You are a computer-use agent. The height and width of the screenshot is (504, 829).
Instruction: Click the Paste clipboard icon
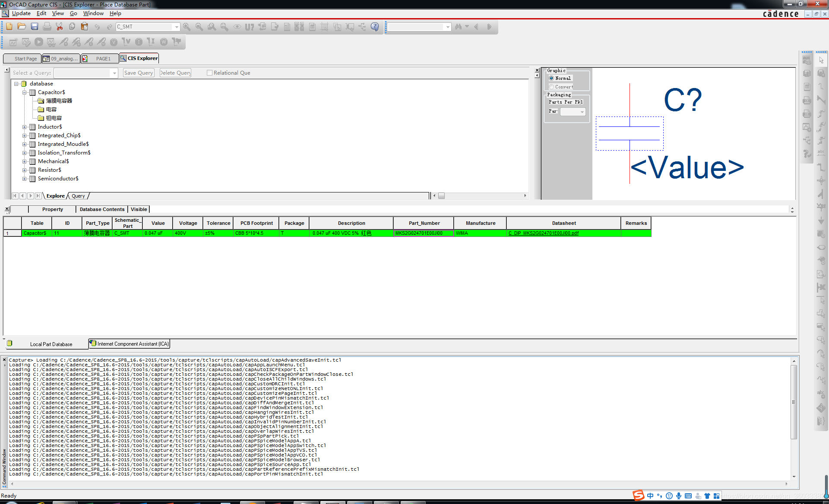(85, 27)
